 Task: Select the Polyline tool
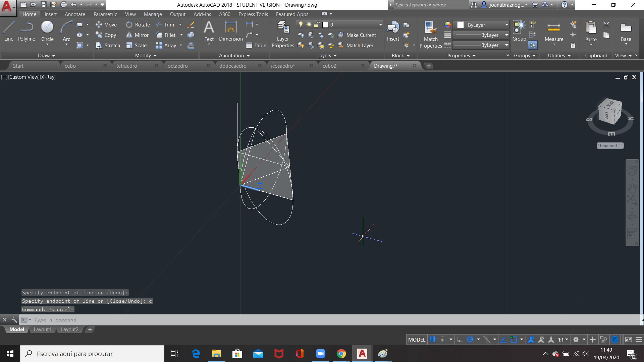tap(26, 31)
